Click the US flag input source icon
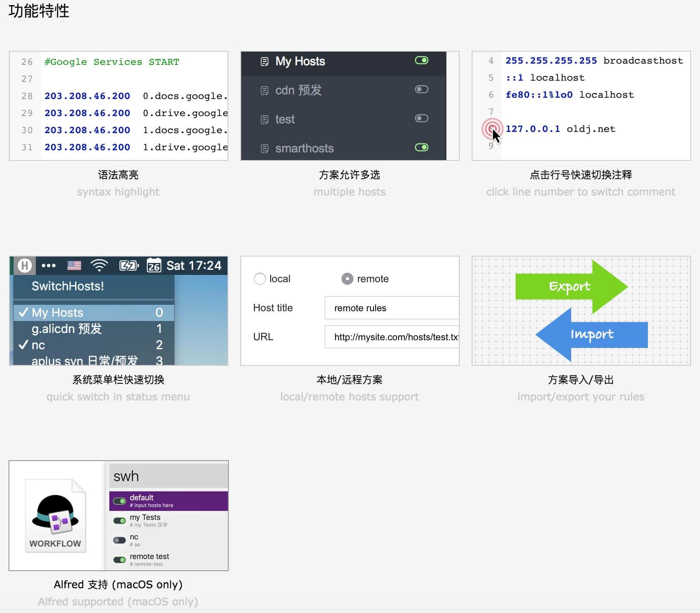The height and width of the screenshot is (613, 700). [x=74, y=266]
